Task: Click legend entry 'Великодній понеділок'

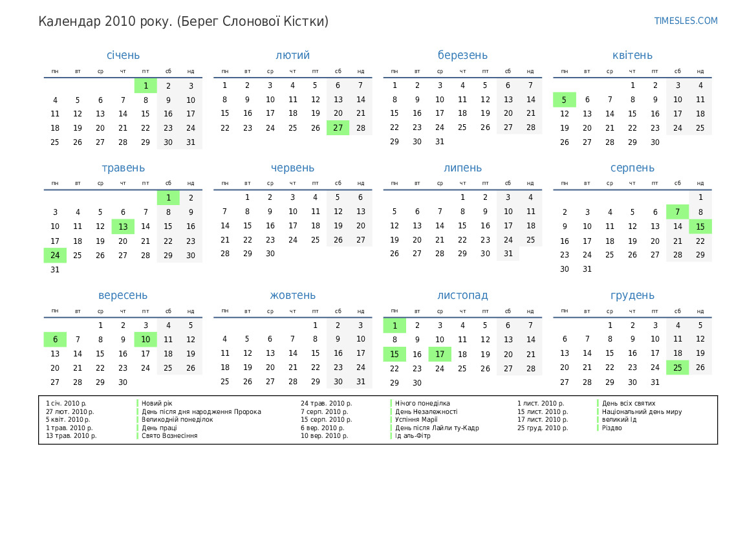Action: click(x=177, y=420)
